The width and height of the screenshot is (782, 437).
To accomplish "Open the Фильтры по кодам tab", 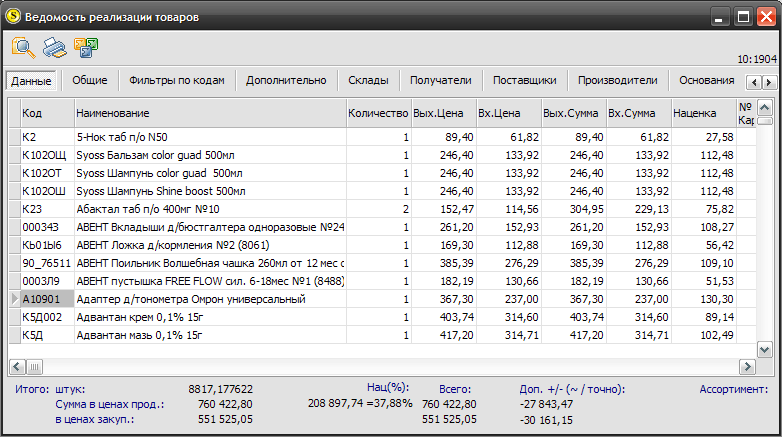I will click(x=177, y=80).
